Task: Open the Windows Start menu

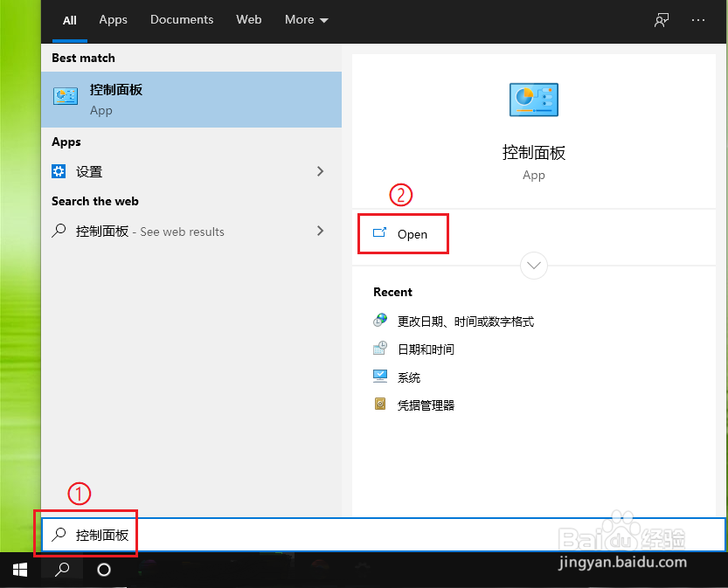Action: coord(20,570)
